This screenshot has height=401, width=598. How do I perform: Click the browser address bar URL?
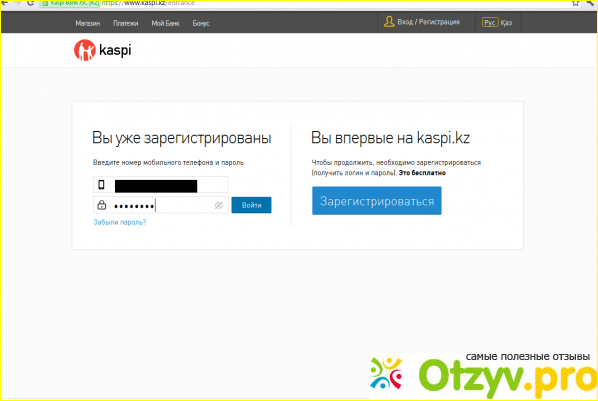click(x=148, y=3)
